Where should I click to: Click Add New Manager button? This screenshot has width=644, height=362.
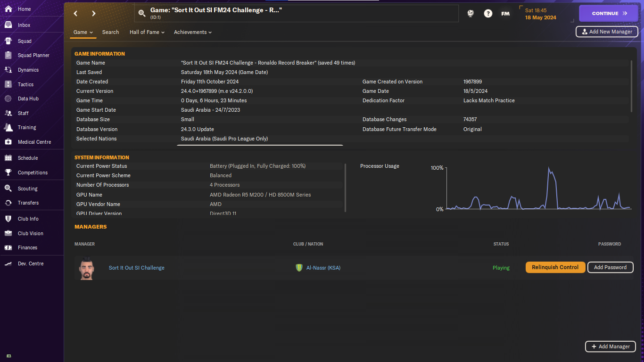tap(607, 32)
